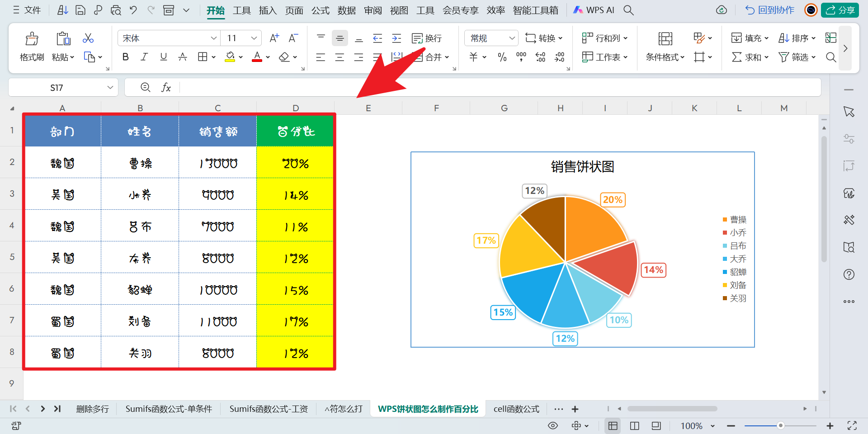Expand the Name Box S17 dropdown

[x=110, y=87]
